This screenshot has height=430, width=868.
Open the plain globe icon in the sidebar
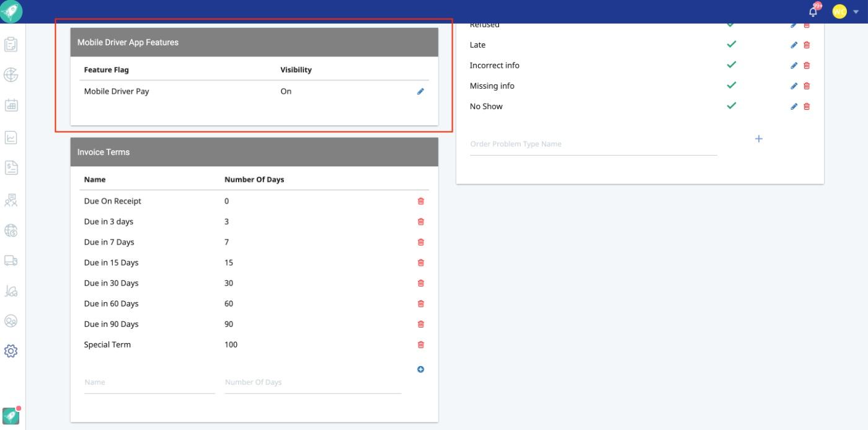11,75
